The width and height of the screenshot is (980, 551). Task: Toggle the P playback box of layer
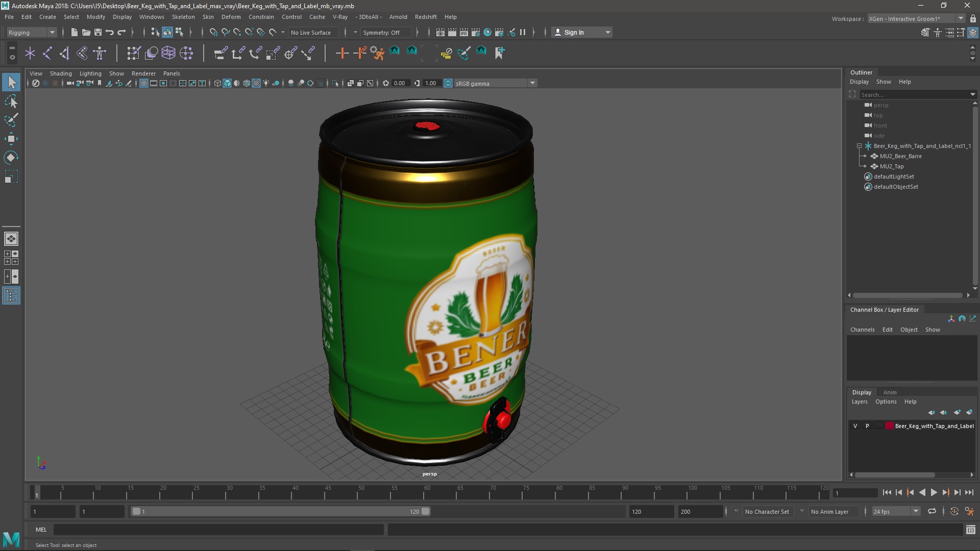pyautogui.click(x=867, y=426)
